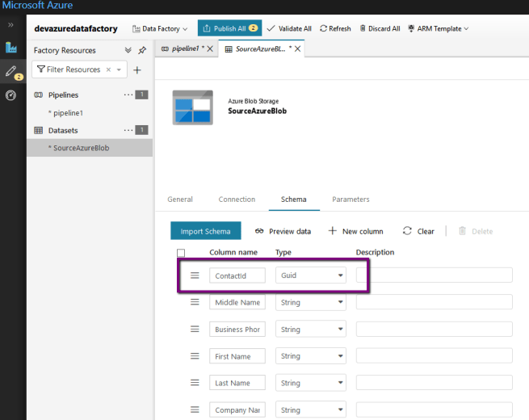The width and height of the screenshot is (529, 420).
Task: Switch to the Parameters tab
Action: 351,199
